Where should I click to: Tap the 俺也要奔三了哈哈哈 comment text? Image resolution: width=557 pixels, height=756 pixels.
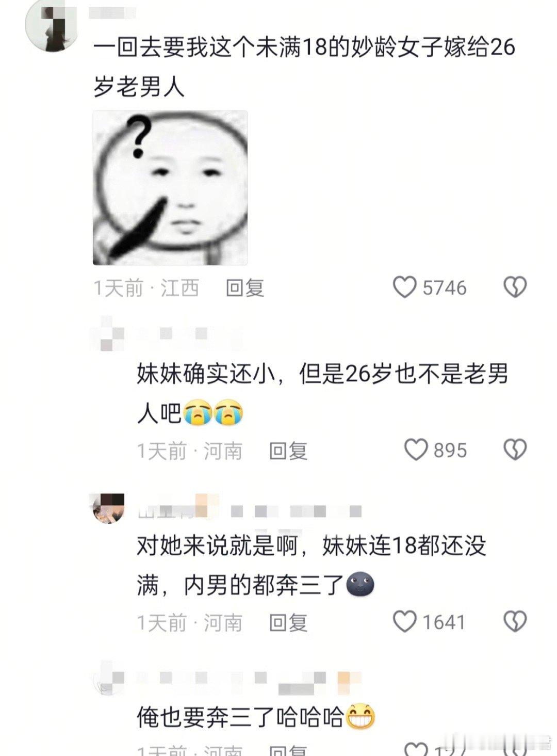[240, 716]
